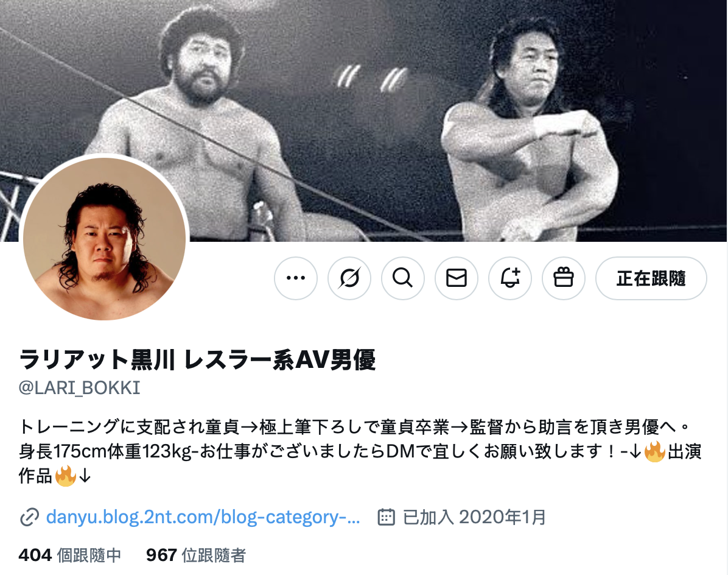This screenshot has height=575, width=728.
Task: Click the chain link icon beside the website
Action: click(29, 517)
